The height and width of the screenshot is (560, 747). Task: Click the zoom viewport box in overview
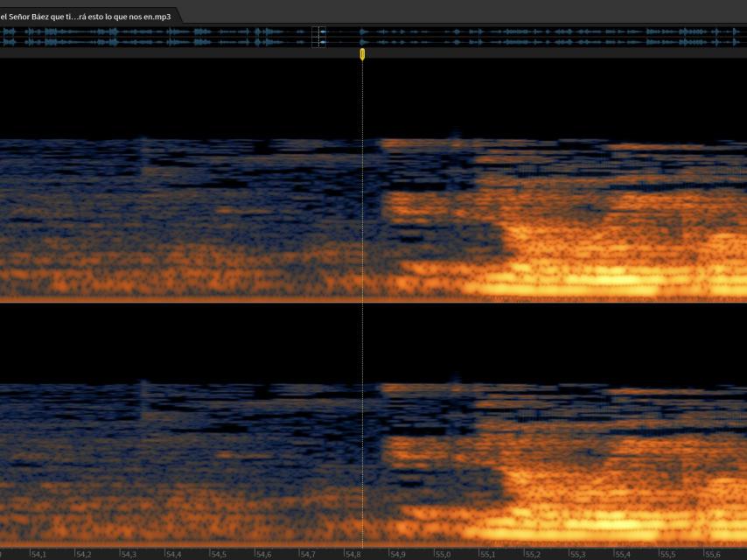pyautogui.click(x=319, y=37)
